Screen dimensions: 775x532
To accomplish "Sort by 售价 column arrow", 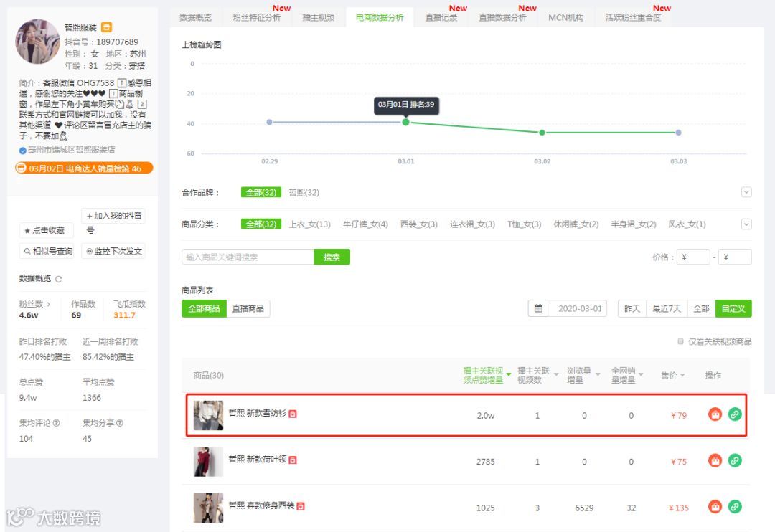I will pos(682,376).
